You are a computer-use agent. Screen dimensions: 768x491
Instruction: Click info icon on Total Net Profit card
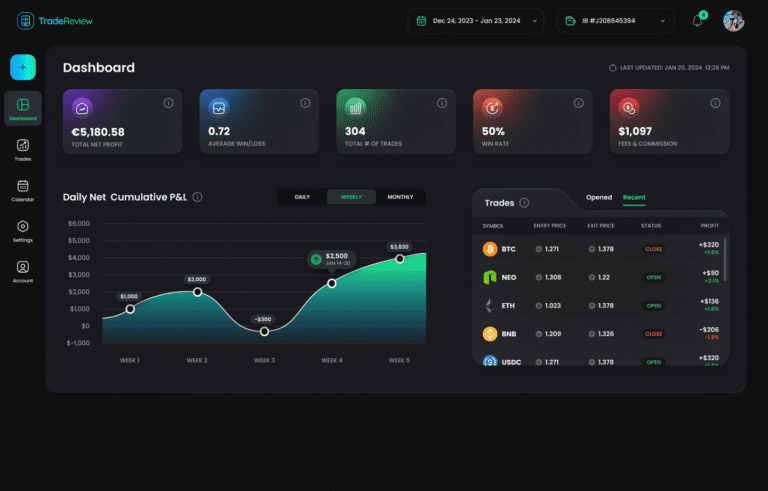pos(168,103)
